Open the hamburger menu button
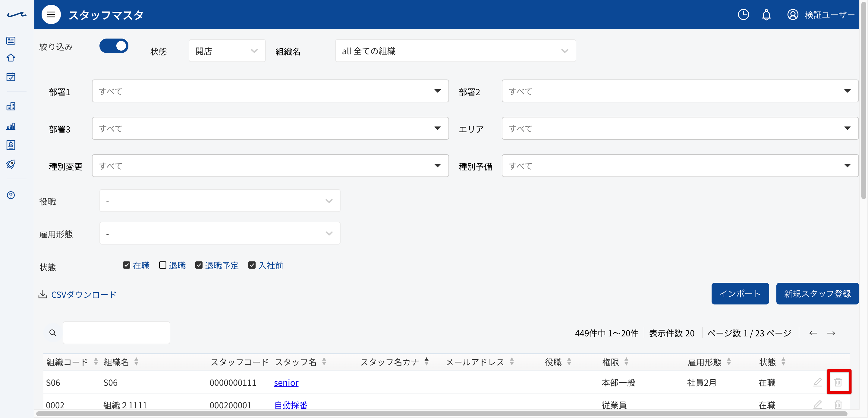The width and height of the screenshot is (868, 418). pos(51,14)
